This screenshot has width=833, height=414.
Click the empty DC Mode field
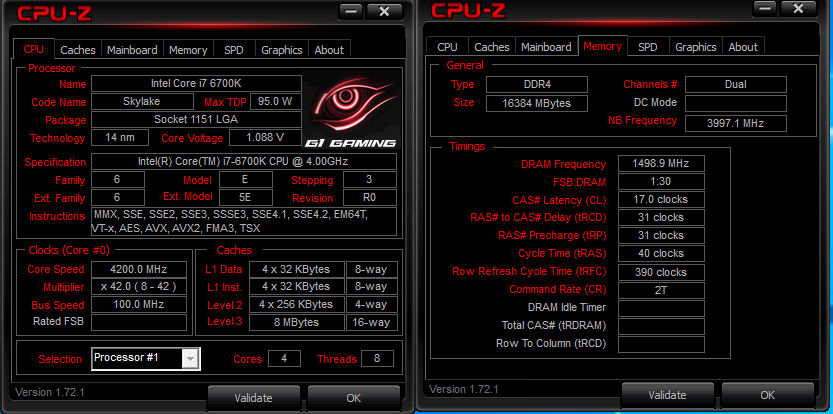[736, 103]
